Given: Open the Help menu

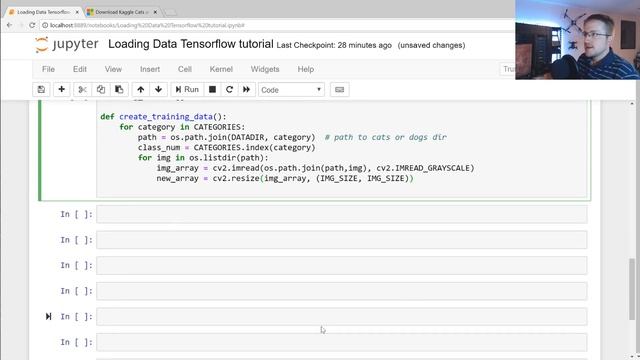Looking at the screenshot, I should coord(305,69).
